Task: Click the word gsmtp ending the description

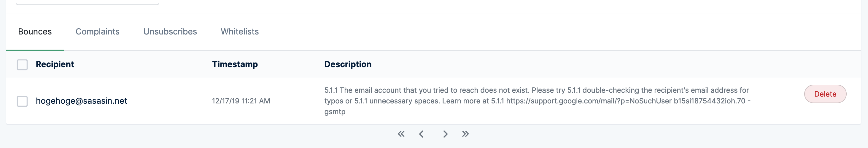Action: pos(335,112)
